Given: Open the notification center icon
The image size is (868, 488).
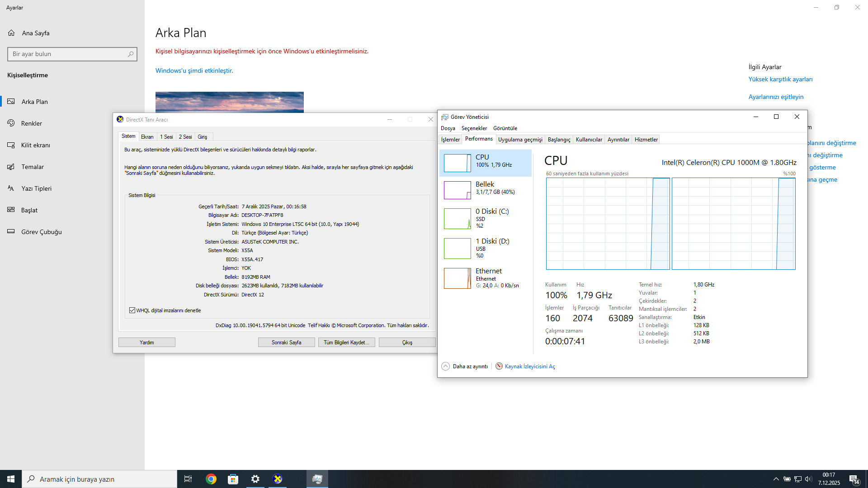Looking at the screenshot, I should (854, 479).
